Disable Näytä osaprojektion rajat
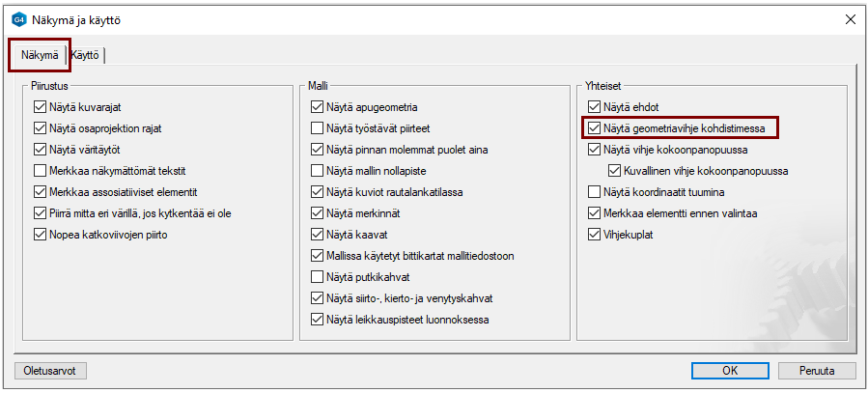 click(40, 128)
